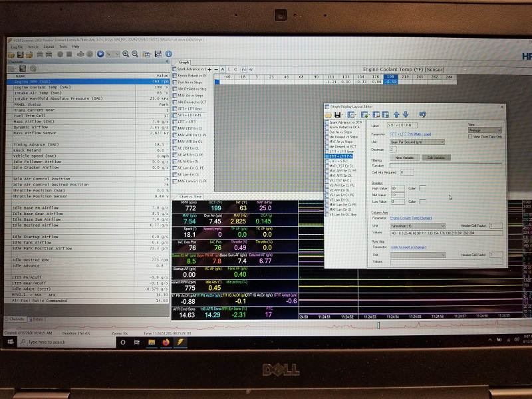
Task: Click the engine icon in main toolbar
Action: point(80,54)
